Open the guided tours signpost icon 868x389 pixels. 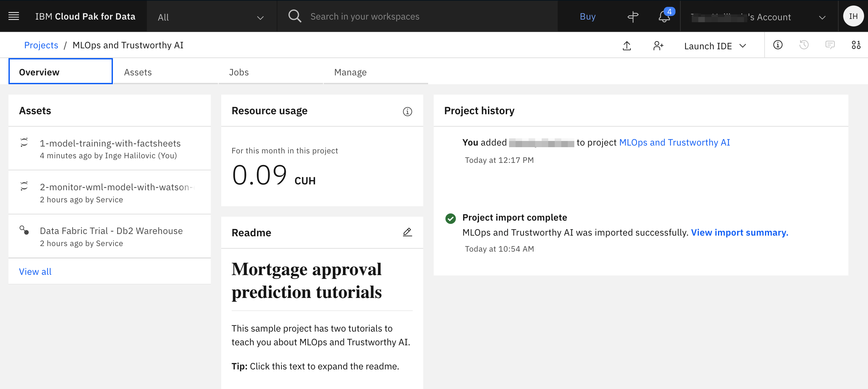(633, 17)
